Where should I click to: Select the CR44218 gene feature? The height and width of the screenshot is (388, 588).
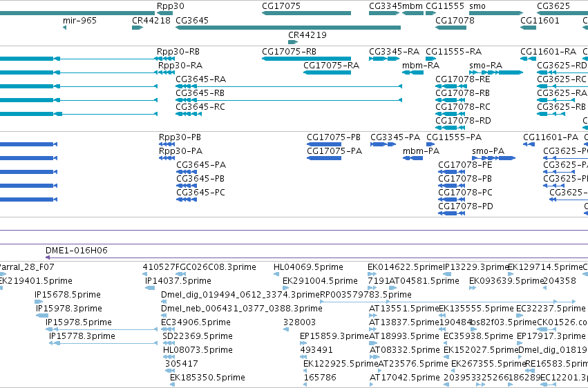tap(137, 28)
